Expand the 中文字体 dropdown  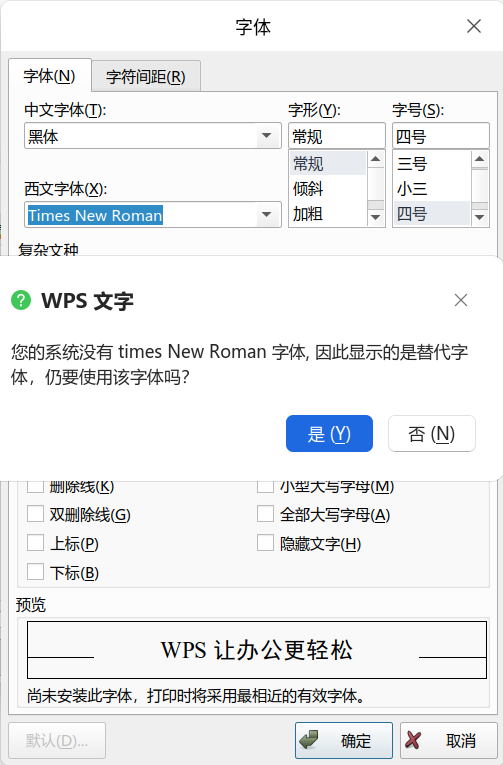click(x=266, y=136)
